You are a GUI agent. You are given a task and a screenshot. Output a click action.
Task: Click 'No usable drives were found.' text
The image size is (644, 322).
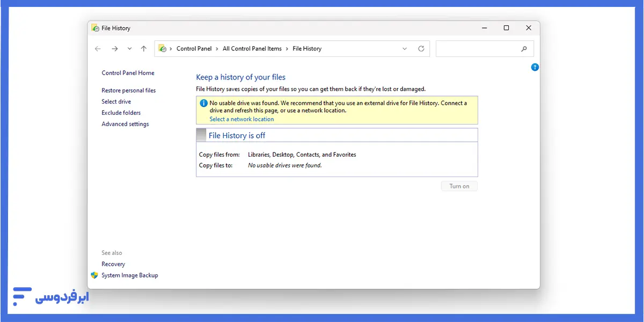pos(285,165)
